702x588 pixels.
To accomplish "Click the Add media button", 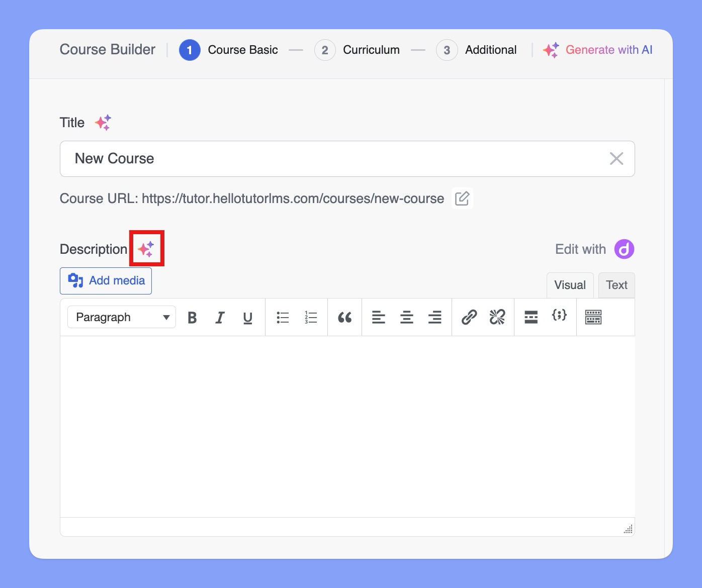I will coord(106,280).
